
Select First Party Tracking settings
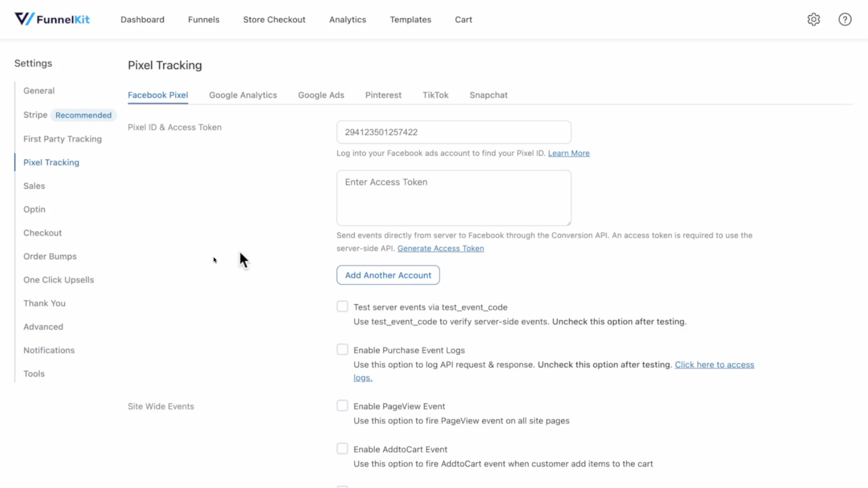tap(62, 139)
